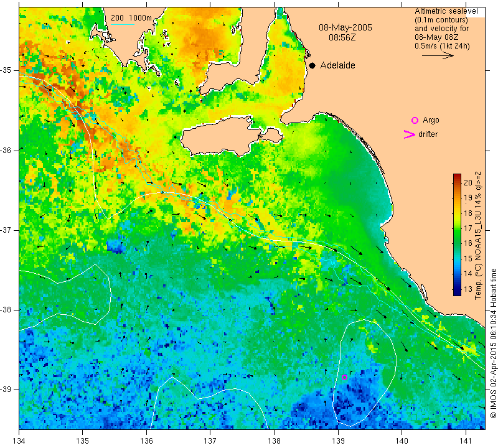Screen dimensions: 498x448
Task: Click the 'Argo' legend label
Action: point(431,120)
